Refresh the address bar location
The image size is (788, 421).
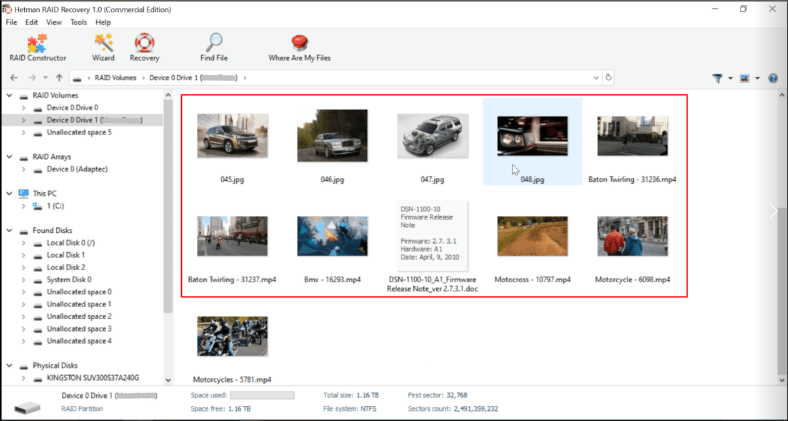[608, 78]
